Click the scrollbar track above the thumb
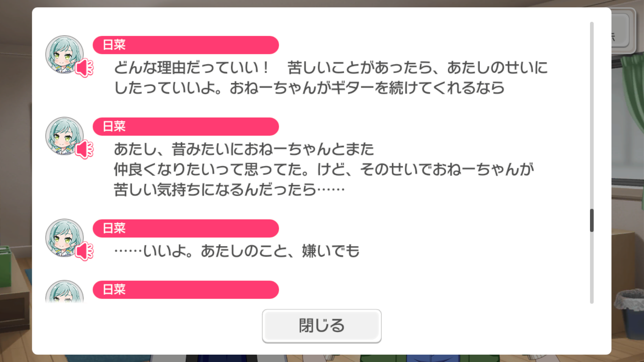Screen dimensions: 644x362 pyautogui.click(x=592, y=116)
